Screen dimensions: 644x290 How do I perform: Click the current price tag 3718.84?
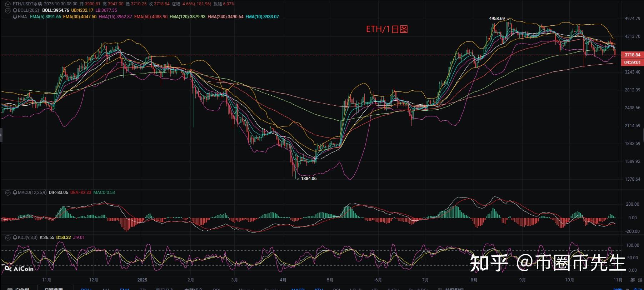[x=632, y=55]
